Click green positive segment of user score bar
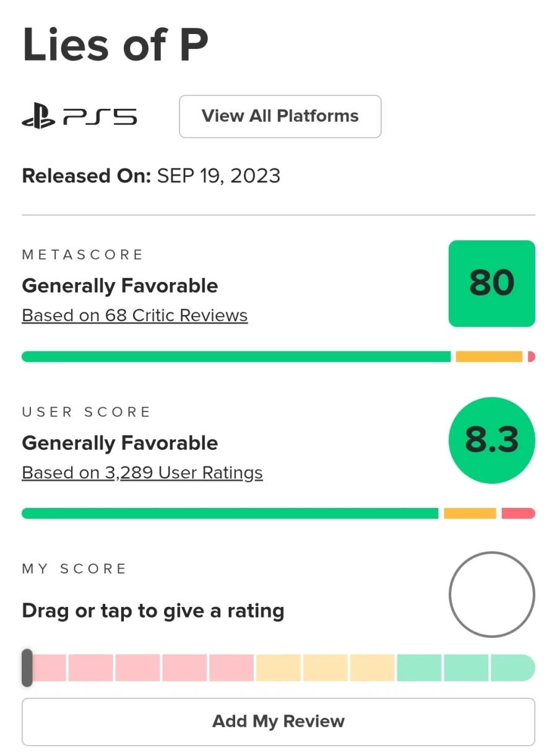The image size is (557, 756). point(229,513)
